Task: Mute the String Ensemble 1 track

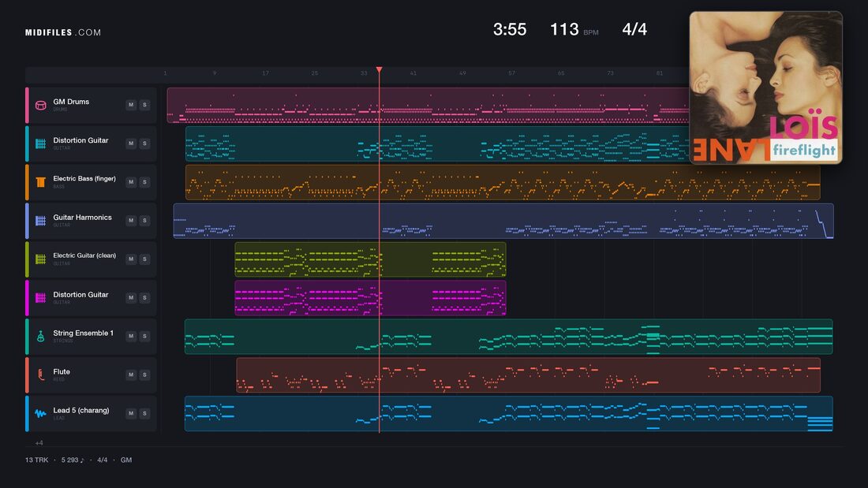Action: point(131,336)
